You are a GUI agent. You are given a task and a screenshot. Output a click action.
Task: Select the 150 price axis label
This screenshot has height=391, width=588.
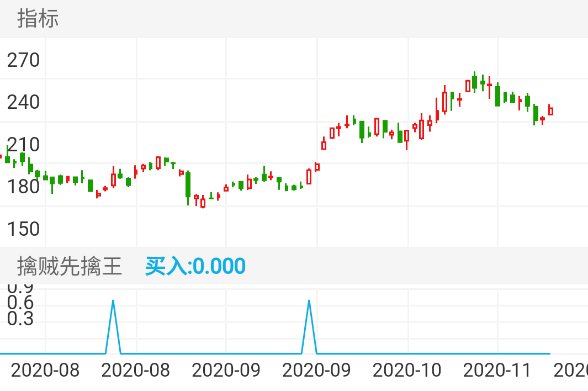[24, 229]
